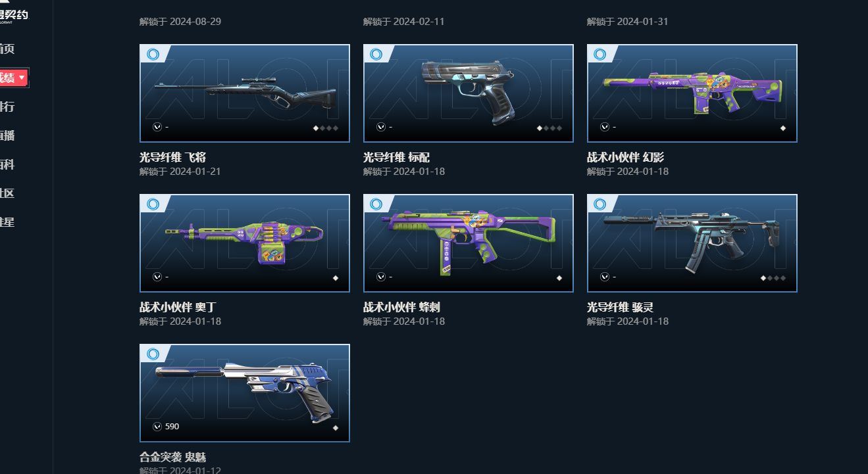Viewport: 868px width, 474px height.
Task: Select the 光导纤维 飞将 sniper skin thumbnail
Action: (245, 93)
